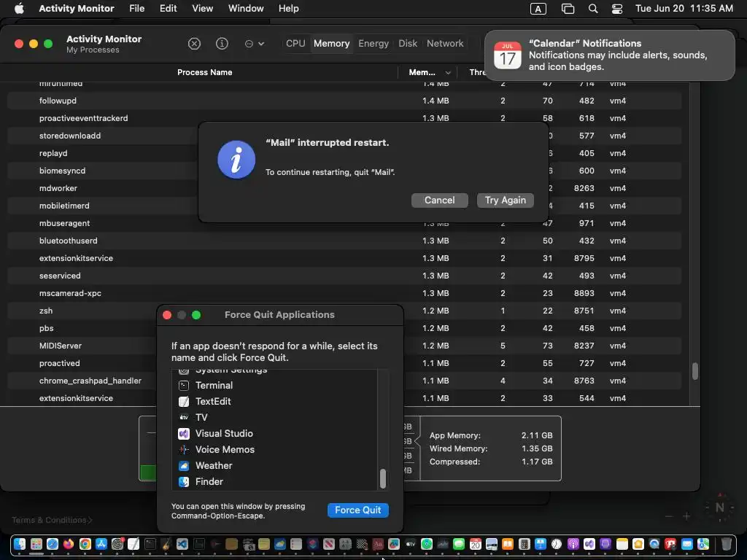Open process info with the inspect icon
Screen dimensions: 747x560
click(222, 44)
